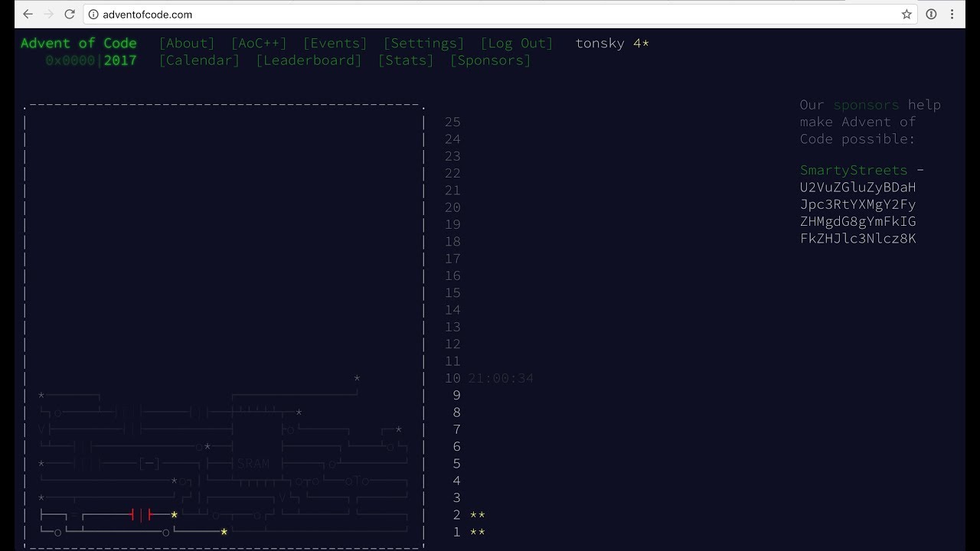This screenshot has width=980, height=551.
Task: Open the Day 7 puzzle
Action: click(x=456, y=430)
